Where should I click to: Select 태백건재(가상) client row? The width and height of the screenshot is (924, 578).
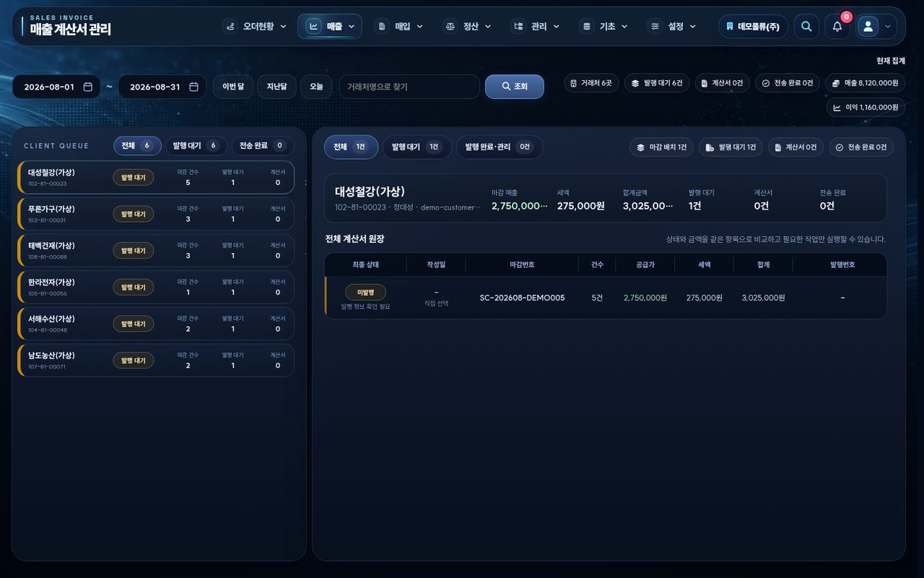[156, 251]
